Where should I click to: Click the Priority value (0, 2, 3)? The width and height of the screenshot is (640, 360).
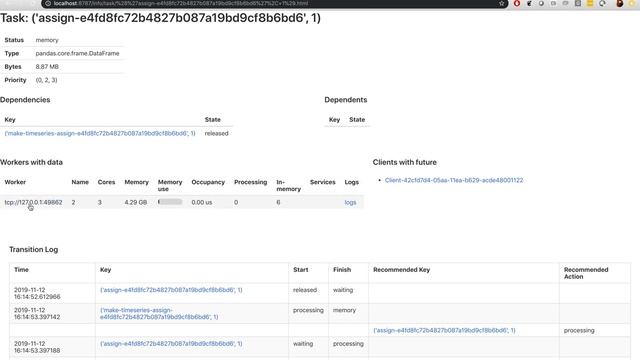pyautogui.click(x=47, y=80)
